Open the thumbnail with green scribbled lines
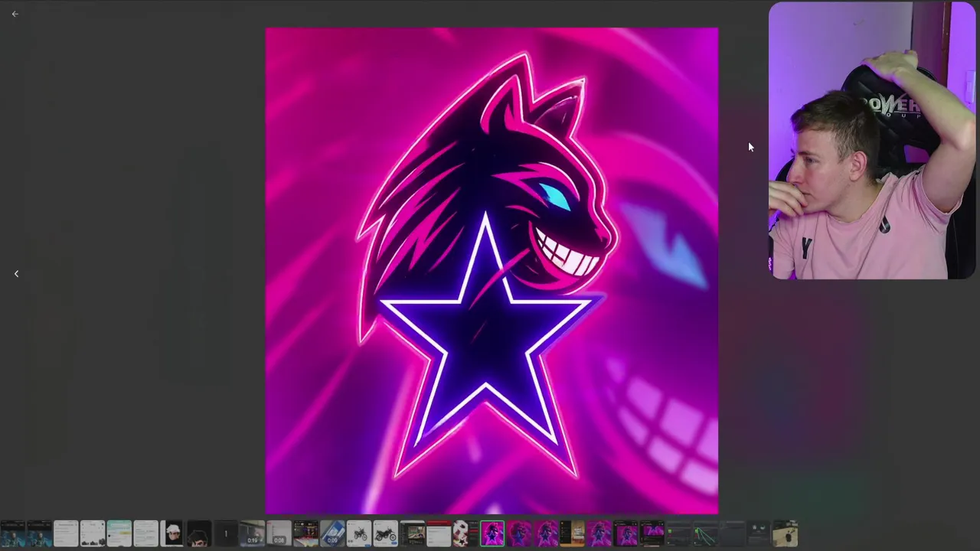980x551 pixels. (x=705, y=533)
